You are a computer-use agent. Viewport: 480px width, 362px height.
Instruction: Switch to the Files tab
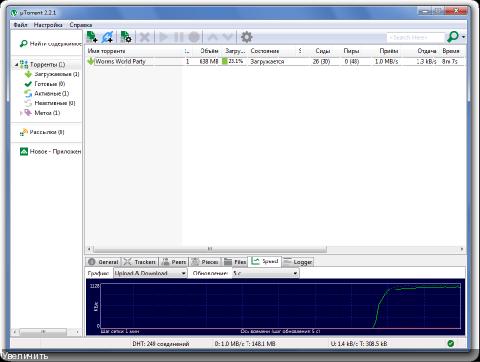coord(235,262)
